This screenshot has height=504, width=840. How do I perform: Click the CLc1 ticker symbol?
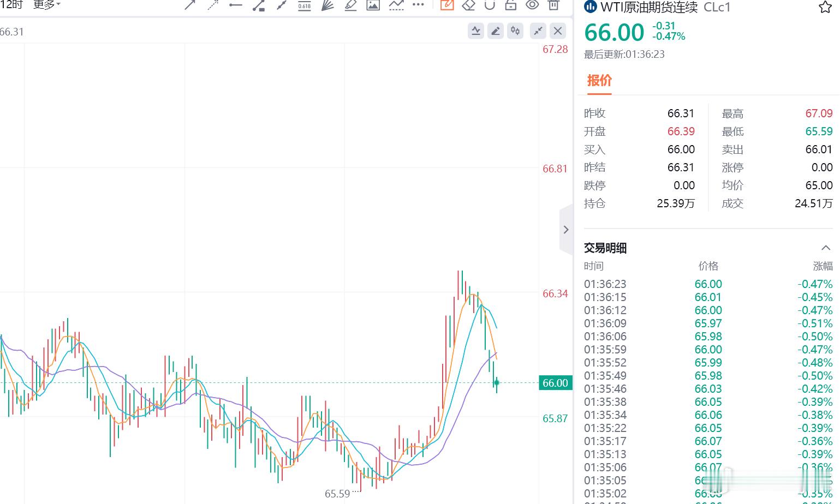[717, 7]
